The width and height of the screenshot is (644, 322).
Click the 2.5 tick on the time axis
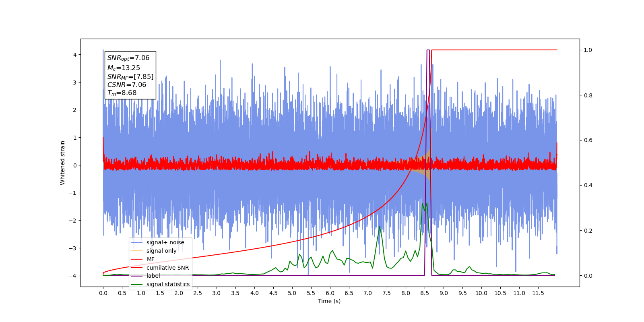coord(198,293)
